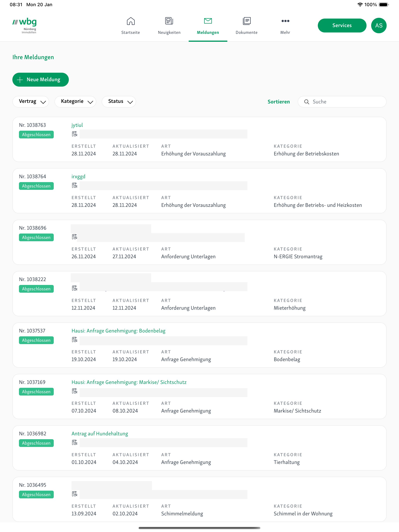
Task: Click contract icon in report 1038696
Action: 75,237
